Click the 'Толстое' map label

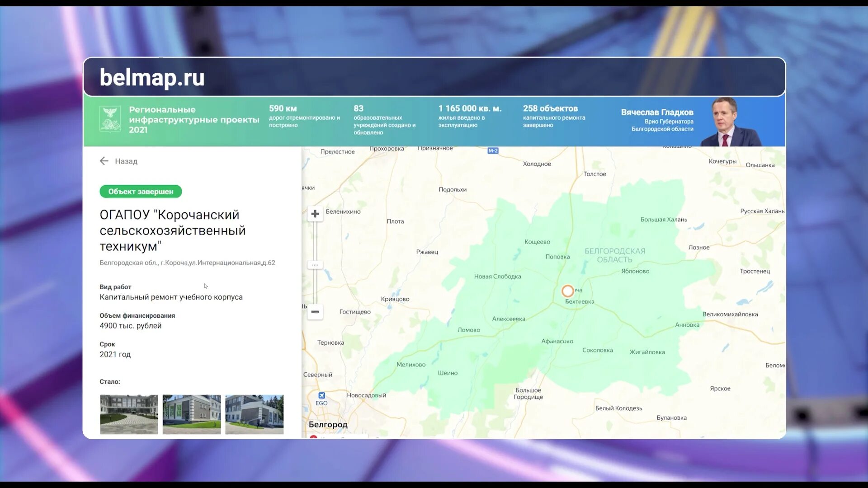coord(594,174)
